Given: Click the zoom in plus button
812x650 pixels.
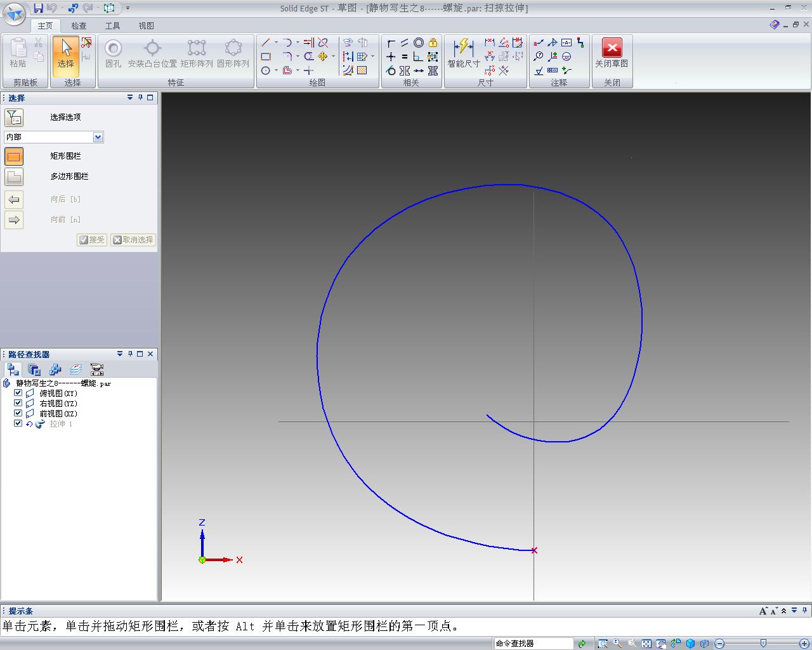Looking at the screenshot, I should coord(804,644).
